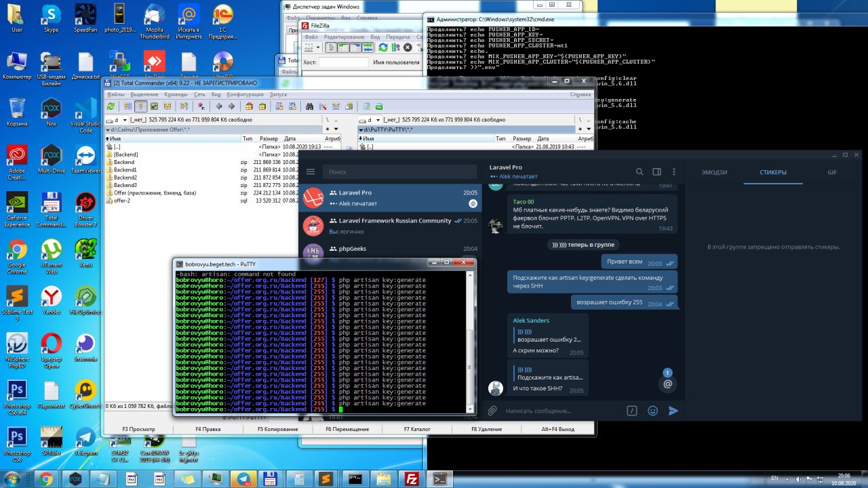Click the pack files icon in Total Commander toolbar
This screenshot has width=868, height=488.
pyautogui.click(x=250, y=106)
